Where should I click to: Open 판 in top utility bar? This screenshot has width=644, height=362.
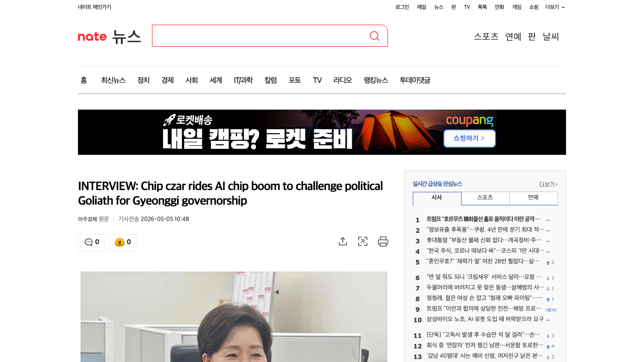coord(453,7)
